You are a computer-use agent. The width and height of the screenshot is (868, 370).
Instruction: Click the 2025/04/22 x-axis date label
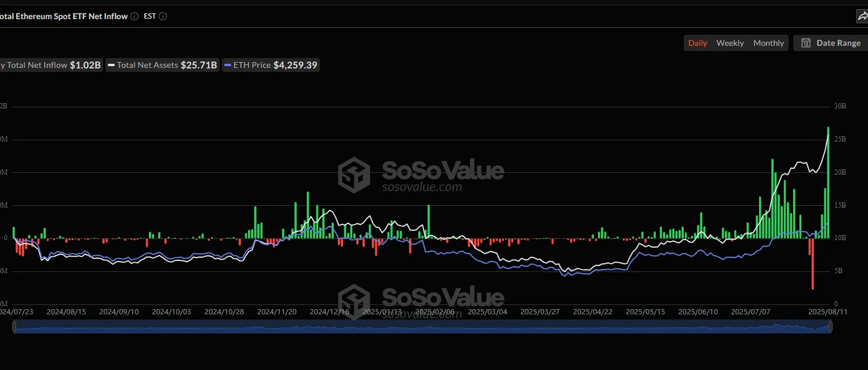click(592, 311)
